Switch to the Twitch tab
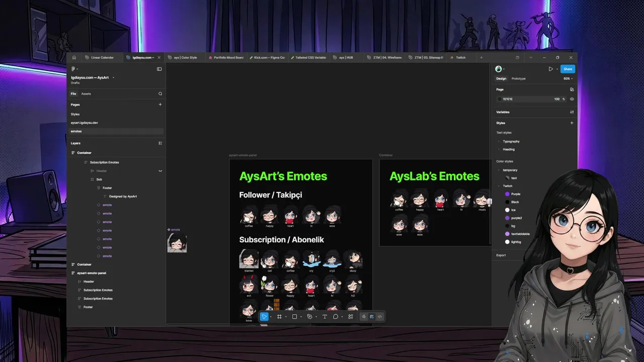644x362 pixels. (x=460, y=57)
